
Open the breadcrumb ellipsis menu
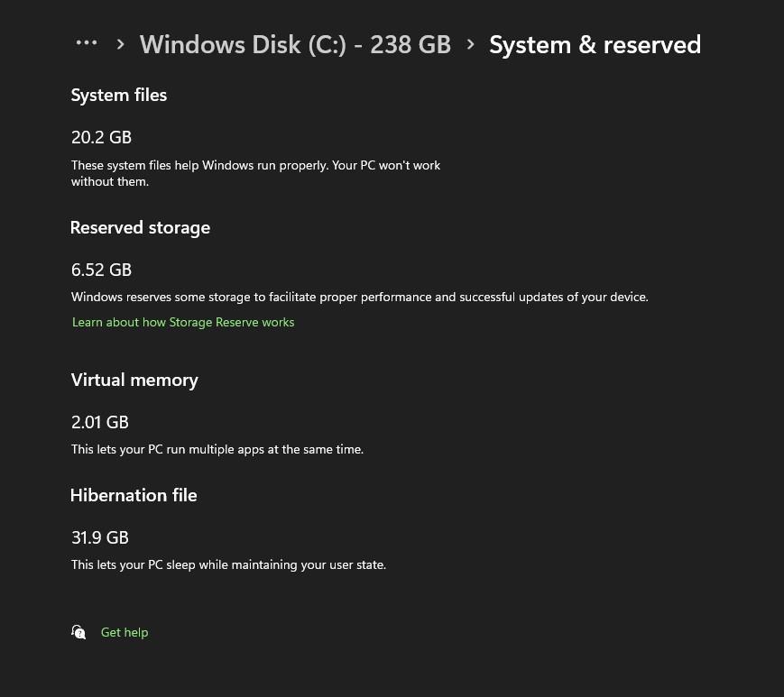point(87,43)
